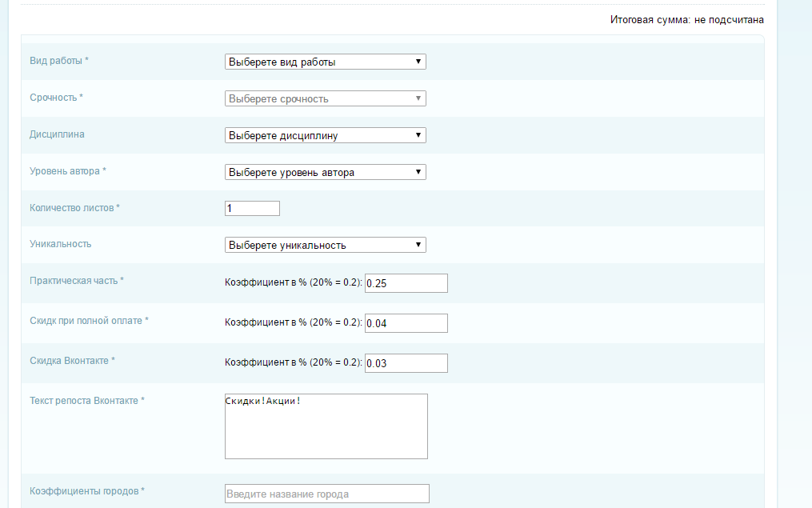Focus the 'Скидка Вконтакте' coefficient field 0.03

tap(406, 363)
